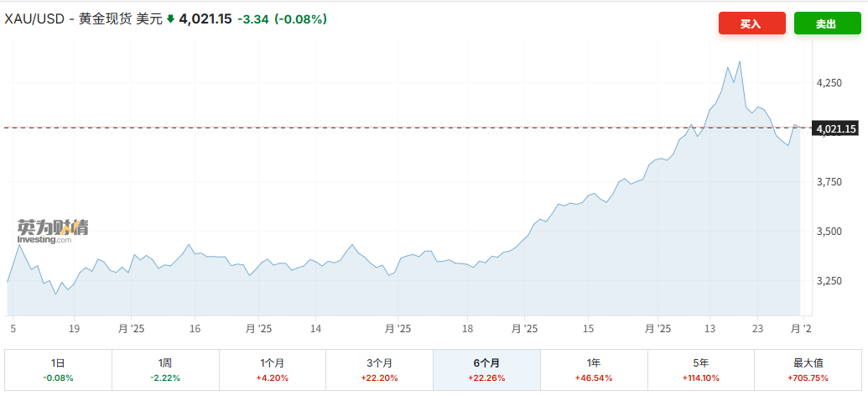Click the 4,250 y-axis price label
Screen dimensions: 868x396
tap(829, 83)
